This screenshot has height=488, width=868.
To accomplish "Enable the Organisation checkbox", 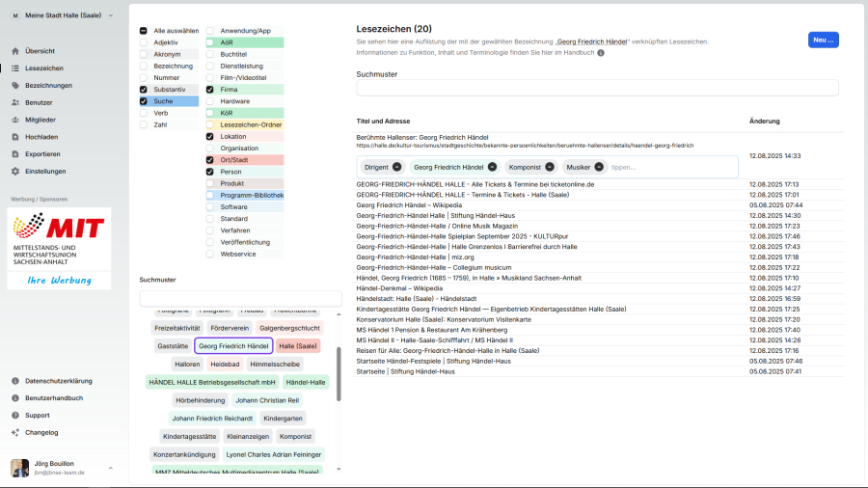I will 209,149.
